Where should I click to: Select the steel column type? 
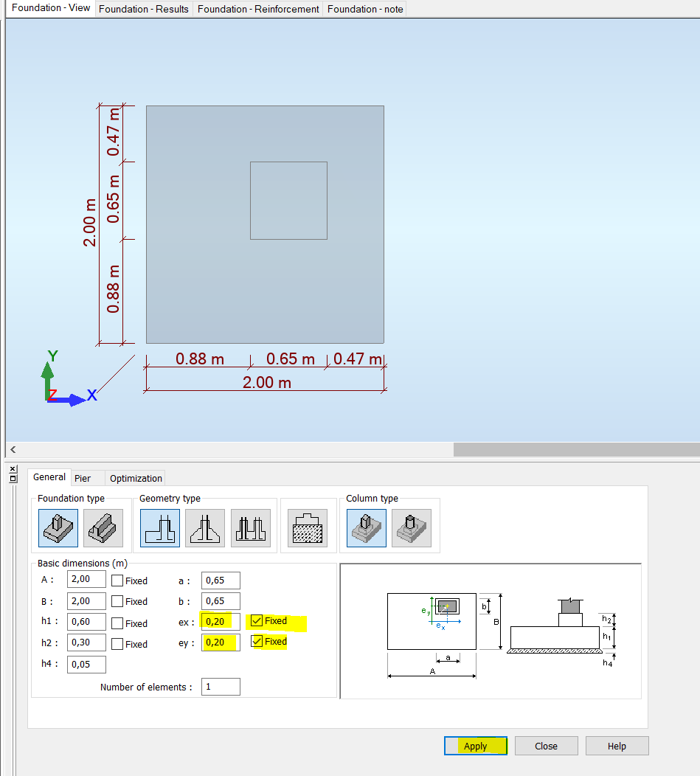coord(411,527)
